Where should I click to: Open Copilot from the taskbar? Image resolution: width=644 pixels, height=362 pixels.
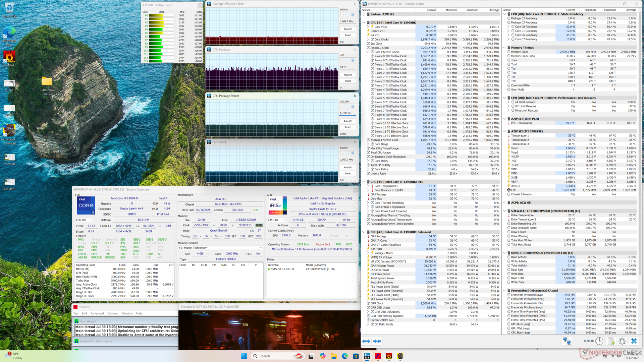pos(322,356)
